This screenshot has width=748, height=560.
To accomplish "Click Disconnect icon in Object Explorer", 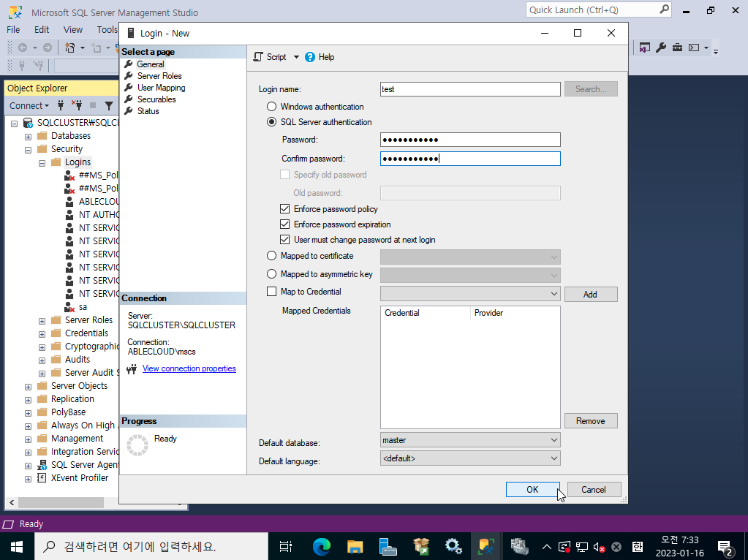I will click(x=76, y=105).
